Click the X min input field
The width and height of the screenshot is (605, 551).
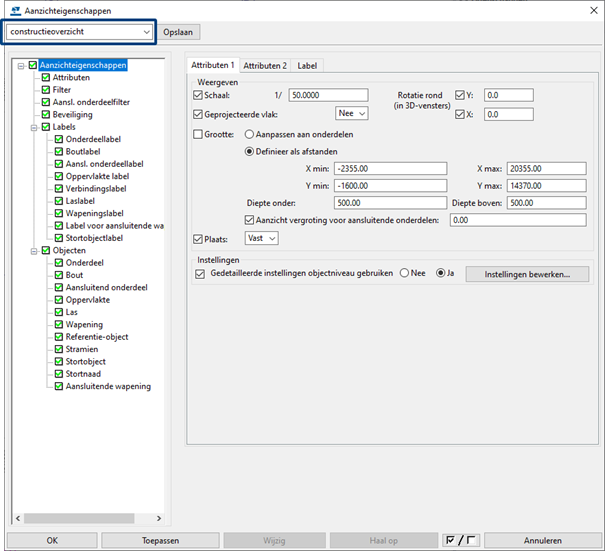point(391,168)
